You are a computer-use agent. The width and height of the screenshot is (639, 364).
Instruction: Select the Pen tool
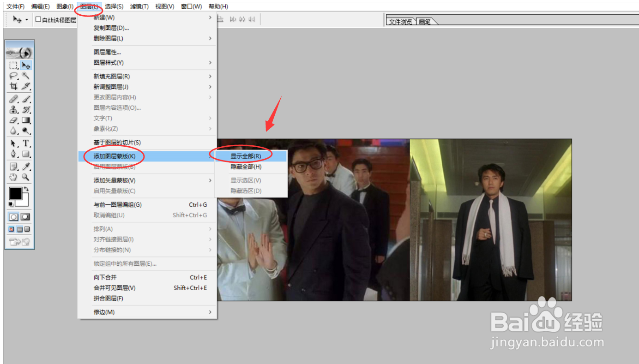coord(13,154)
